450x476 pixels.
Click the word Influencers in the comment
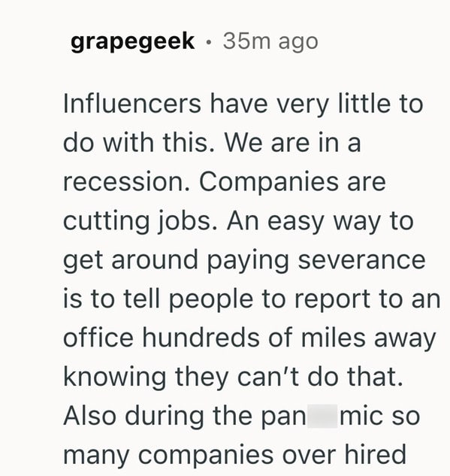pyautogui.click(x=132, y=104)
